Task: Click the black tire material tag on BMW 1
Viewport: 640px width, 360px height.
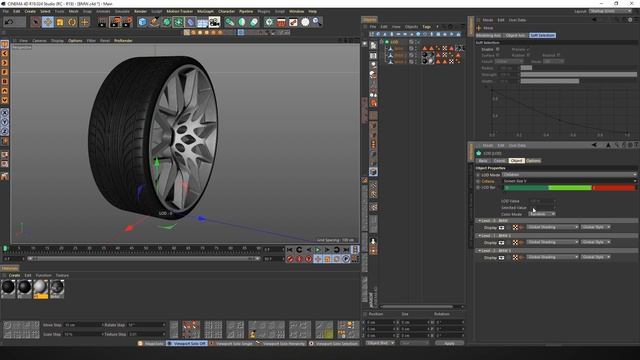Action: (x=425, y=55)
